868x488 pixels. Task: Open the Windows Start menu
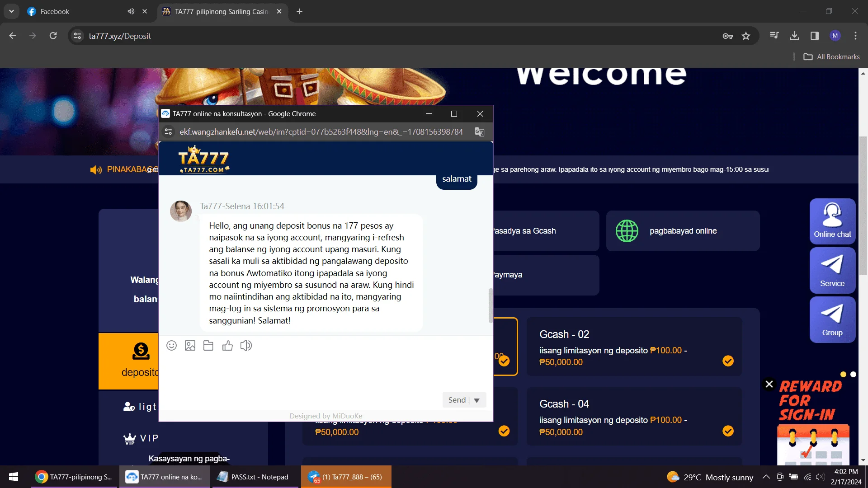point(14,477)
